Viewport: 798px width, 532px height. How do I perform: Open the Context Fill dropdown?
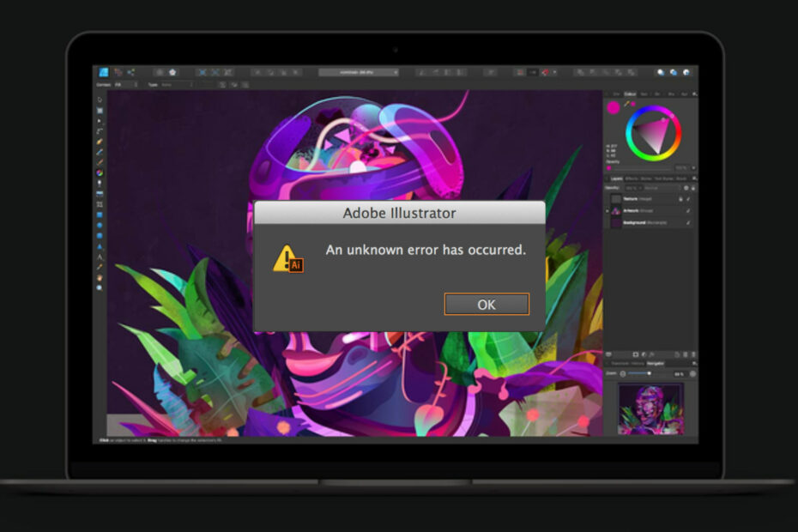(x=126, y=84)
